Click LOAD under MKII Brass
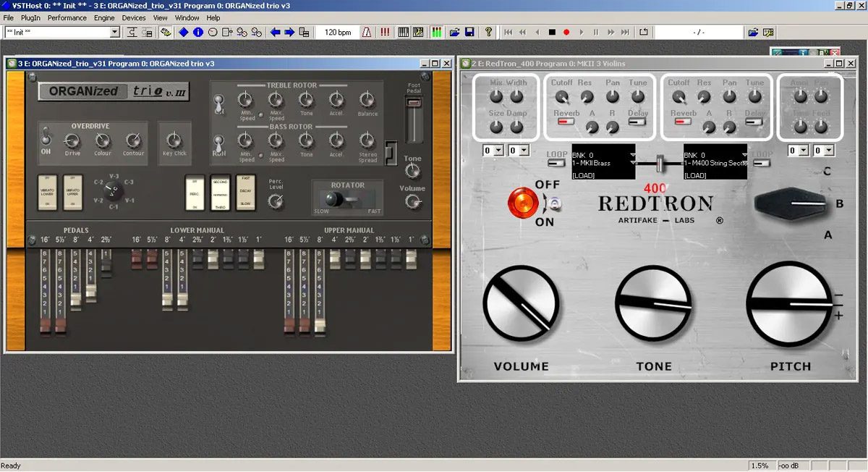The image size is (868, 472). point(583,175)
